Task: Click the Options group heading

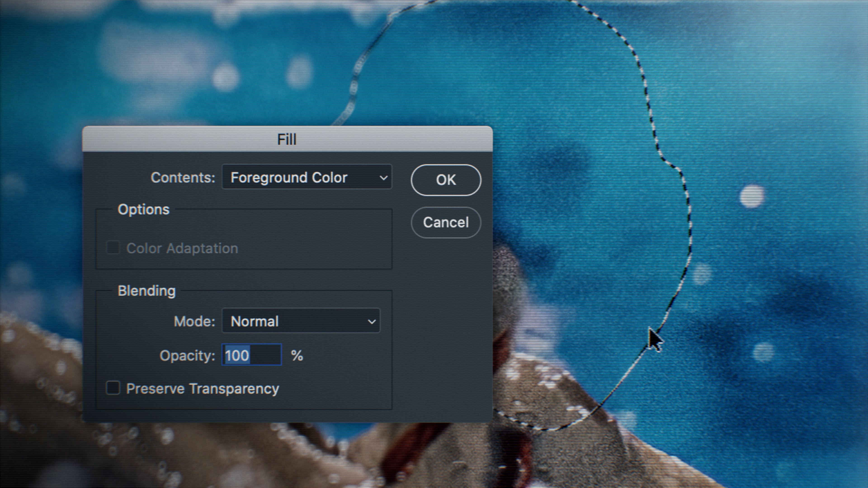Action: click(144, 209)
